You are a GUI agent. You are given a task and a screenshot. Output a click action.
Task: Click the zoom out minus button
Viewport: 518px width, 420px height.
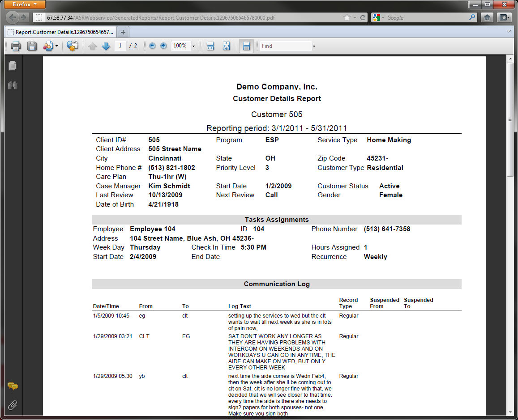click(152, 46)
